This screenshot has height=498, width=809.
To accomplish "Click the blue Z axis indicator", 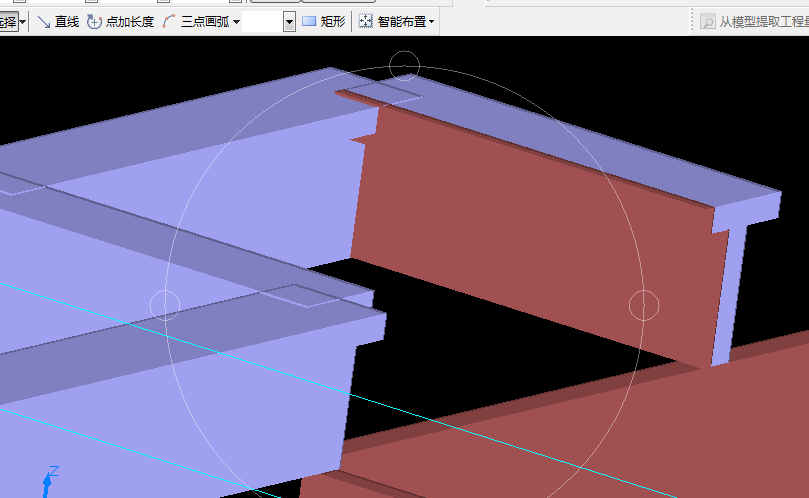I will [x=48, y=481].
